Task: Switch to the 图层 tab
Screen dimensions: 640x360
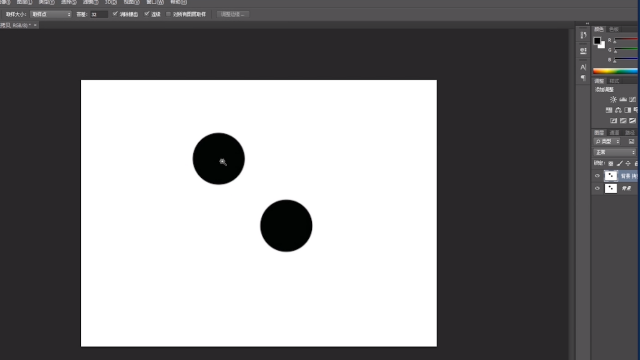Action: point(599,133)
